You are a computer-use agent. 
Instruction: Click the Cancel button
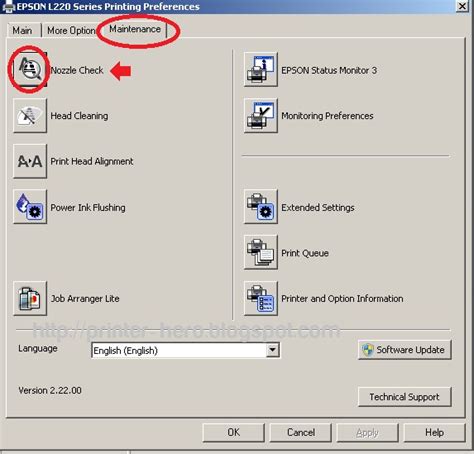[301, 432]
